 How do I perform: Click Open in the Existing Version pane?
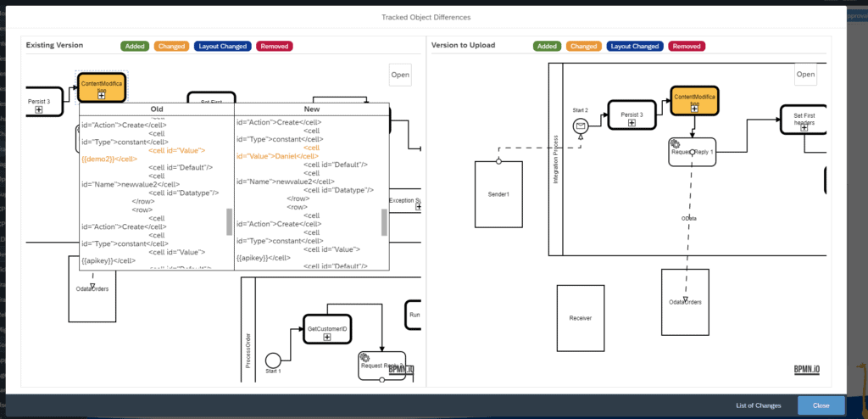click(400, 75)
